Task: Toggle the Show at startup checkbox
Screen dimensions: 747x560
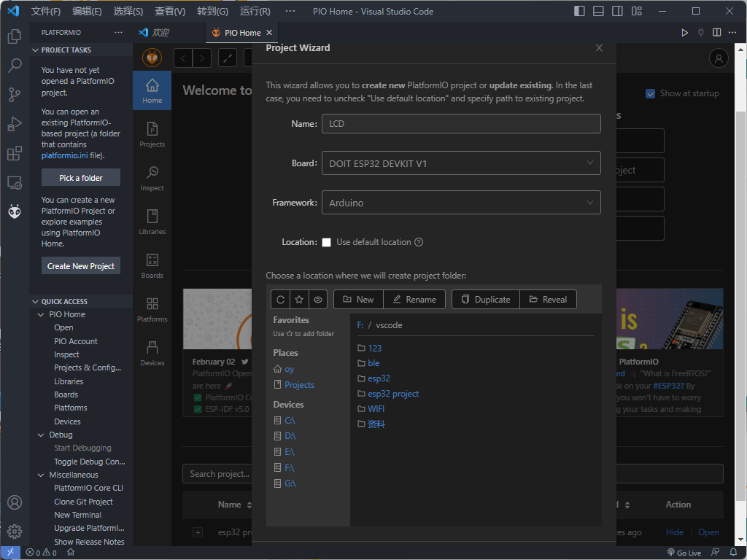Action: 650,94
